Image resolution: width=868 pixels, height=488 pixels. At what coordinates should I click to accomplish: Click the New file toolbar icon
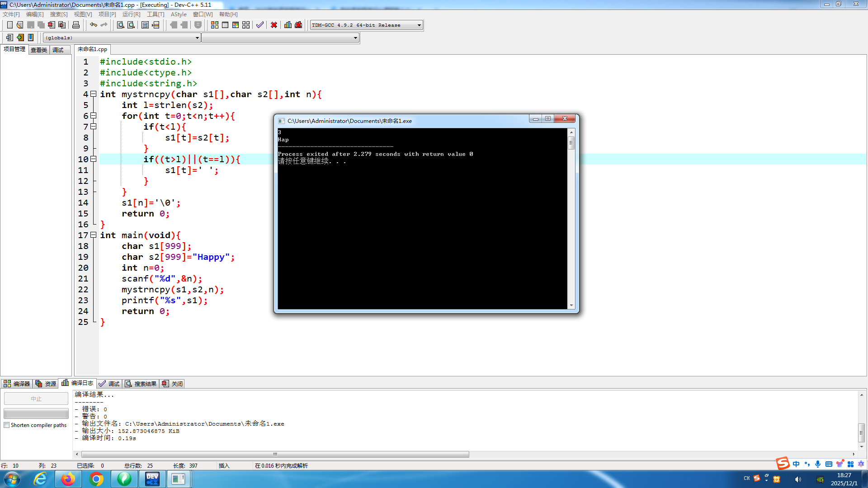point(9,25)
